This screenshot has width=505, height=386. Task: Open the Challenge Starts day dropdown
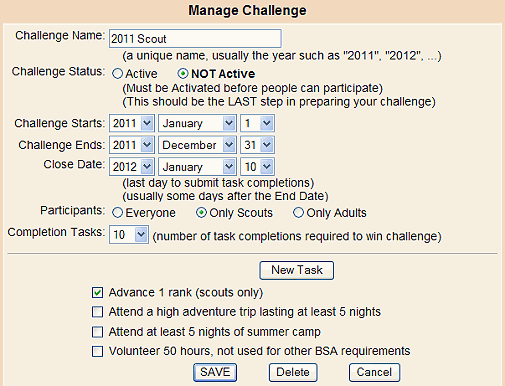pyautogui.click(x=257, y=123)
